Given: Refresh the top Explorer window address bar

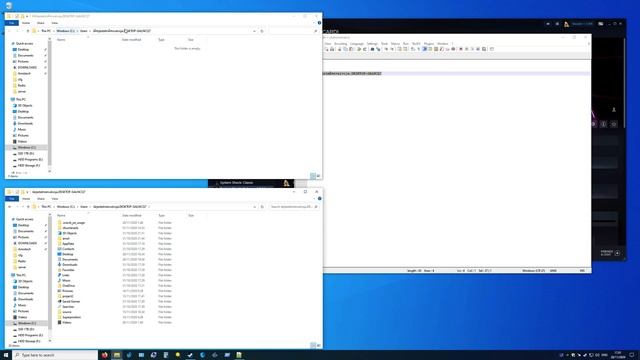Looking at the screenshot, I should click(x=262, y=31).
